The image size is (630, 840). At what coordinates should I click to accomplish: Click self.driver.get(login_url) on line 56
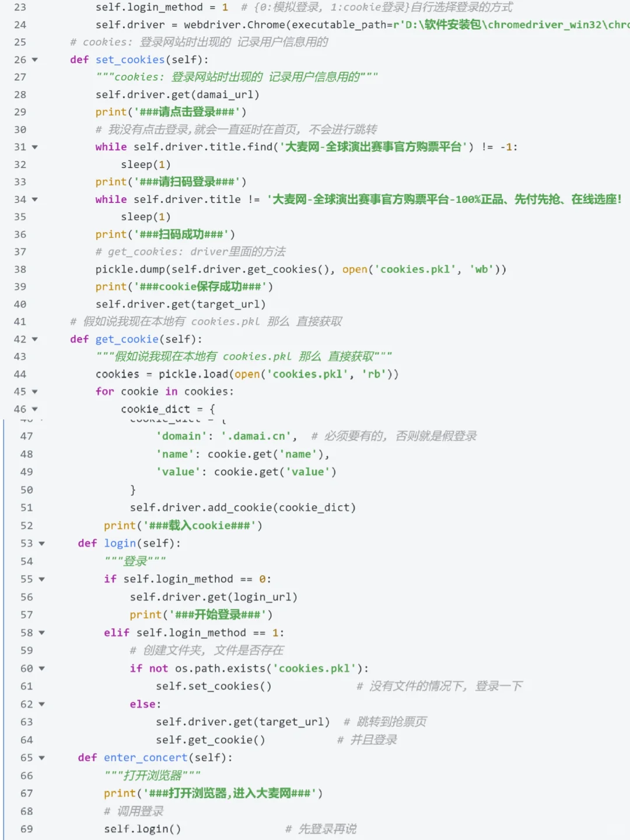[213, 597]
